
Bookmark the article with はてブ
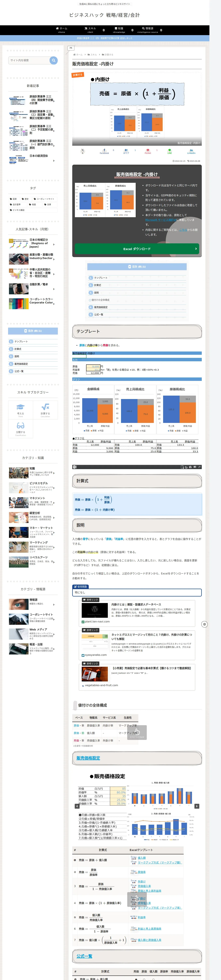(126, 151)
